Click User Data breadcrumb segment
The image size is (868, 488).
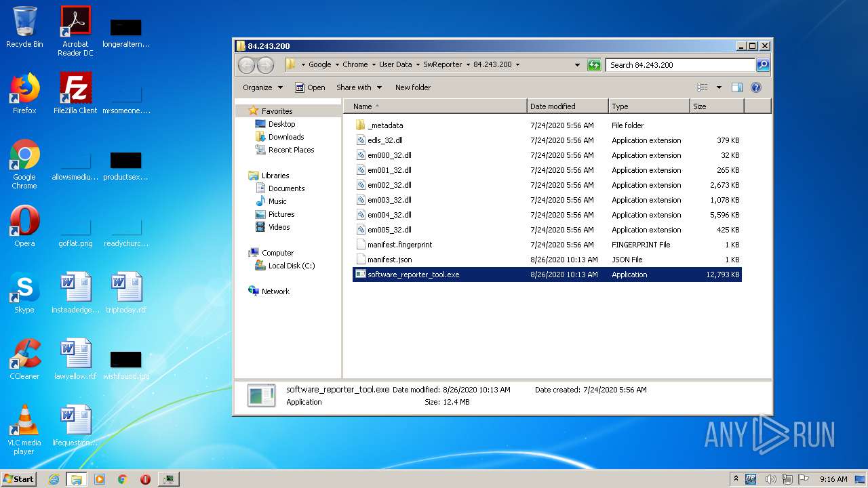(x=395, y=65)
